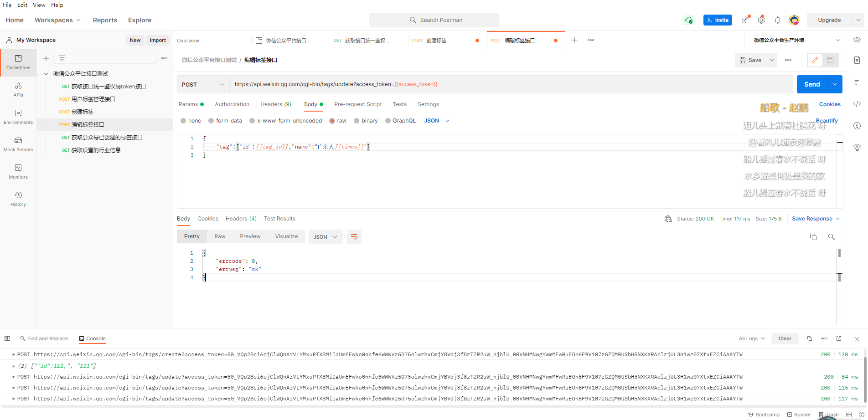Open the user avatar menu
This screenshot has width=868, height=420.
[x=794, y=20]
